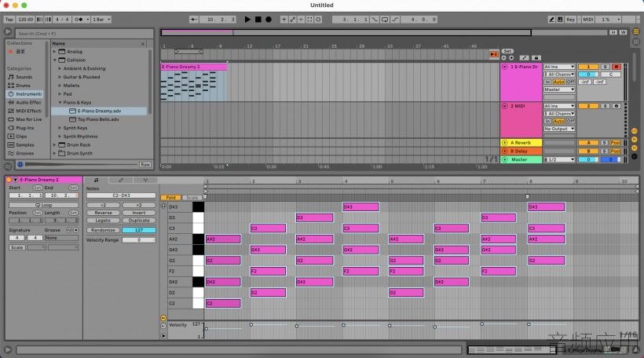Select the Clips browser category
Viewport: 644px width, 358px height.
point(21,137)
